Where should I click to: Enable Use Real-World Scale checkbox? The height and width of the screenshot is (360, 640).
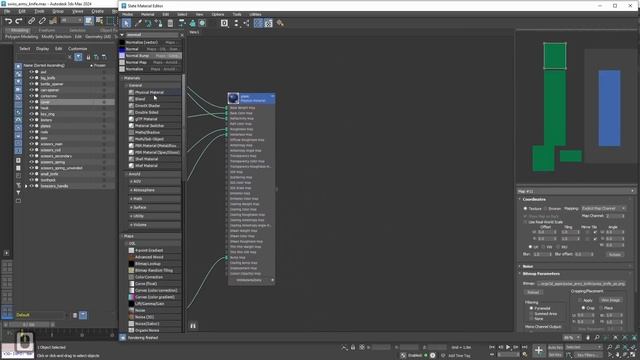525,222
